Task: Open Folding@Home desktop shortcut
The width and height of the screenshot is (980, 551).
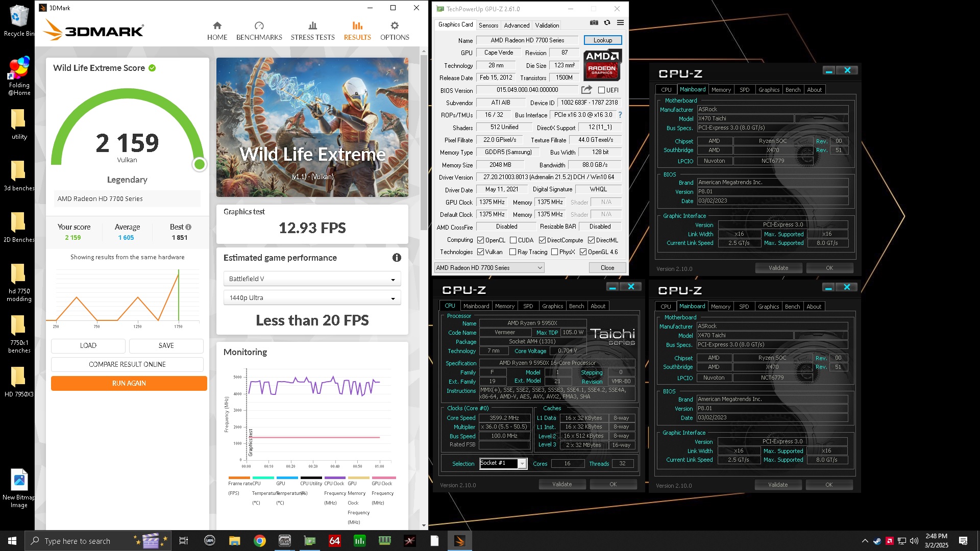Action: pos(19,77)
